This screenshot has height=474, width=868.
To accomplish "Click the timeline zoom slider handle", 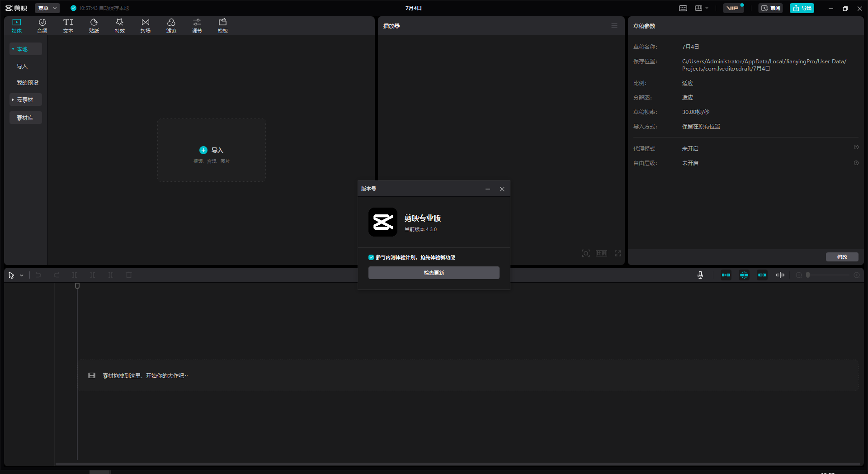I will point(808,275).
